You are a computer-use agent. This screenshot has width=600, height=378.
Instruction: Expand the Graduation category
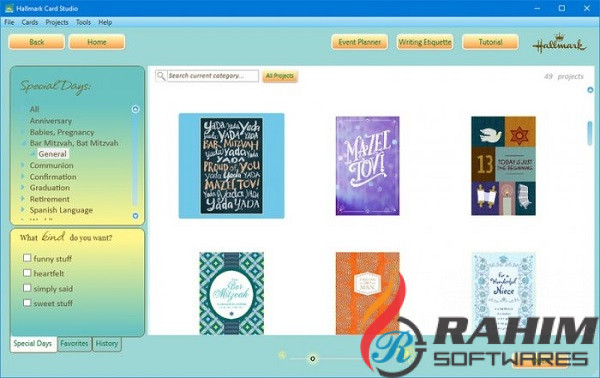(23, 187)
